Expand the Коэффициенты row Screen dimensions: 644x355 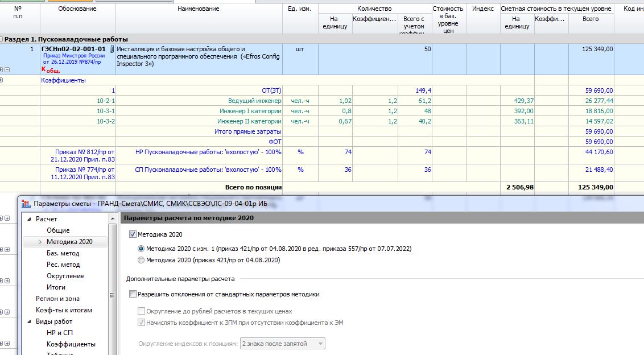click(x=2, y=81)
